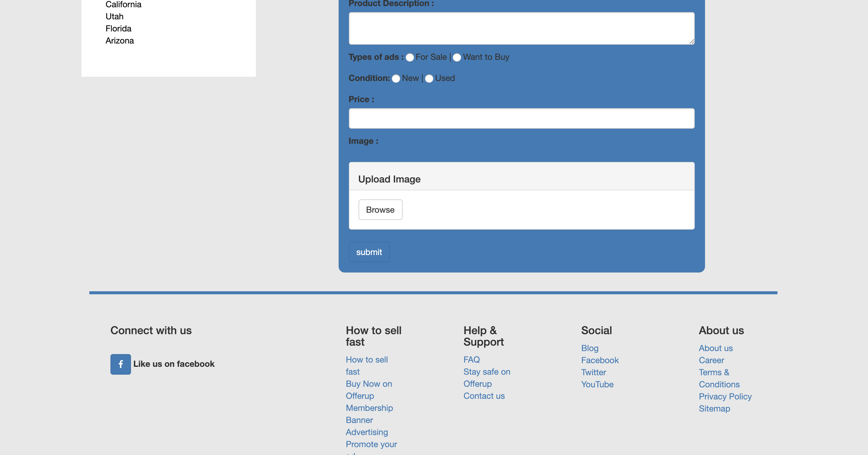Select the Want to Buy option
Image resolution: width=868 pixels, height=455 pixels.
(457, 58)
